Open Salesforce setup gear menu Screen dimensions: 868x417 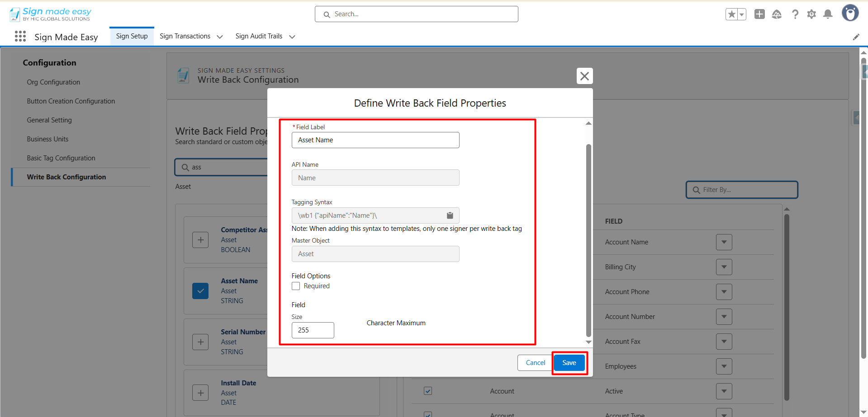tap(811, 14)
